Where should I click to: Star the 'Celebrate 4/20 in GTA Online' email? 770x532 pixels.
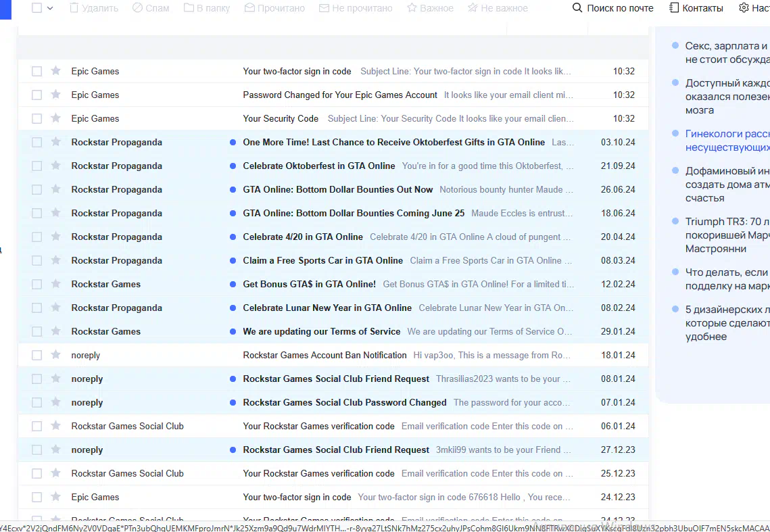pos(56,237)
